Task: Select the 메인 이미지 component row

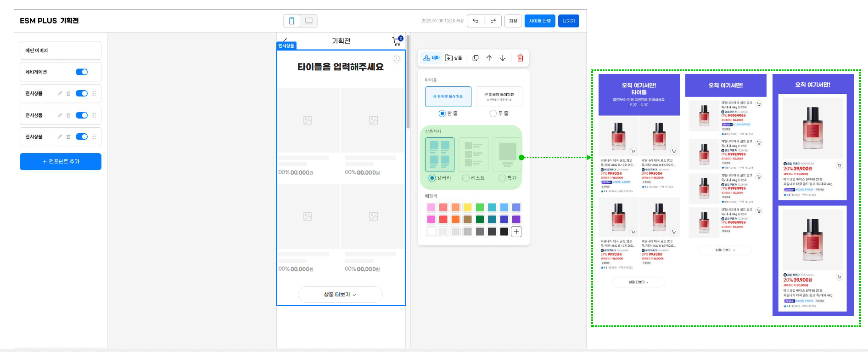Action: click(61, 51)
